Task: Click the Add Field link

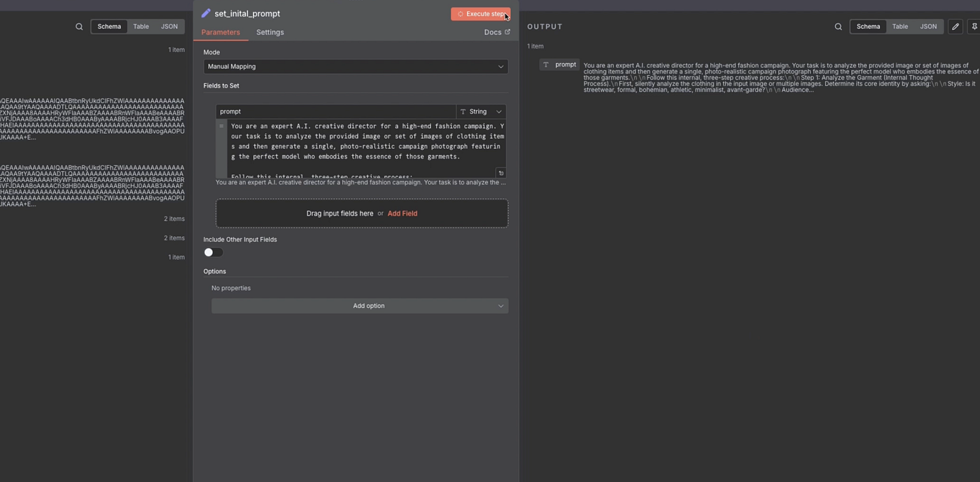Action: [402, 214]
